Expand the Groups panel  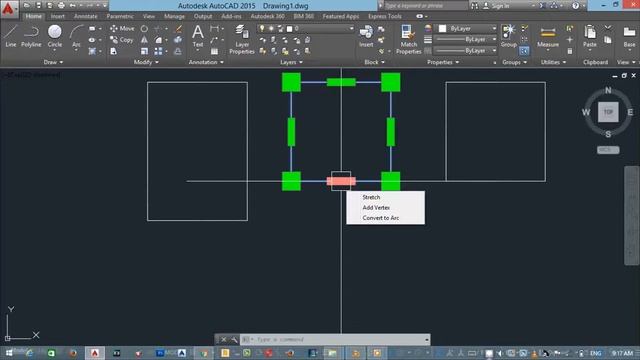coord(514,62)
